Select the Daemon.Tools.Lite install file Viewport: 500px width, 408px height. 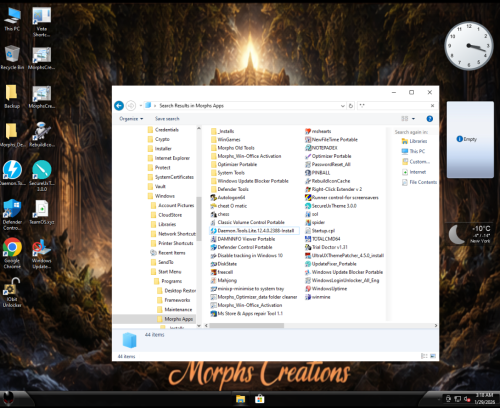[x=254, y=231]
